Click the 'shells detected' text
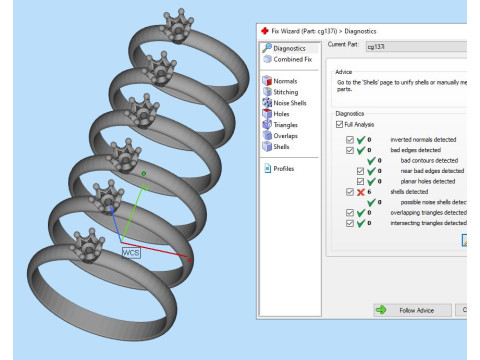480x360 pixels. click(x=409, y=192)
